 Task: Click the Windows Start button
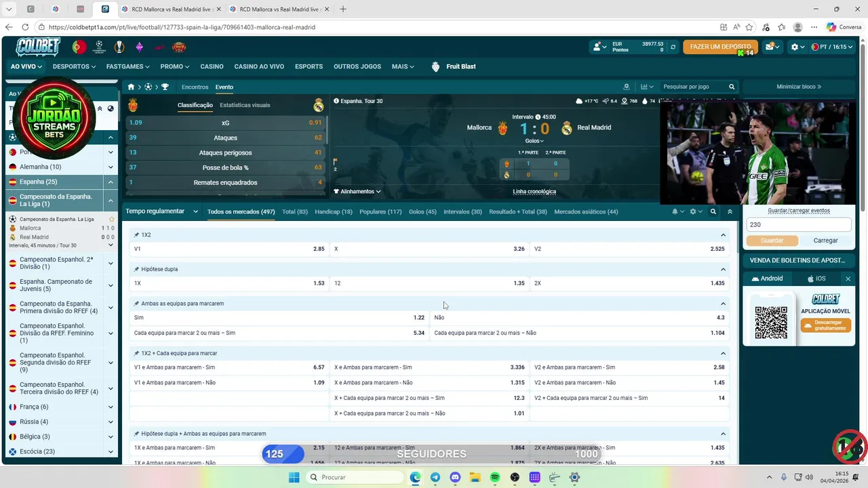click(294, 477)
